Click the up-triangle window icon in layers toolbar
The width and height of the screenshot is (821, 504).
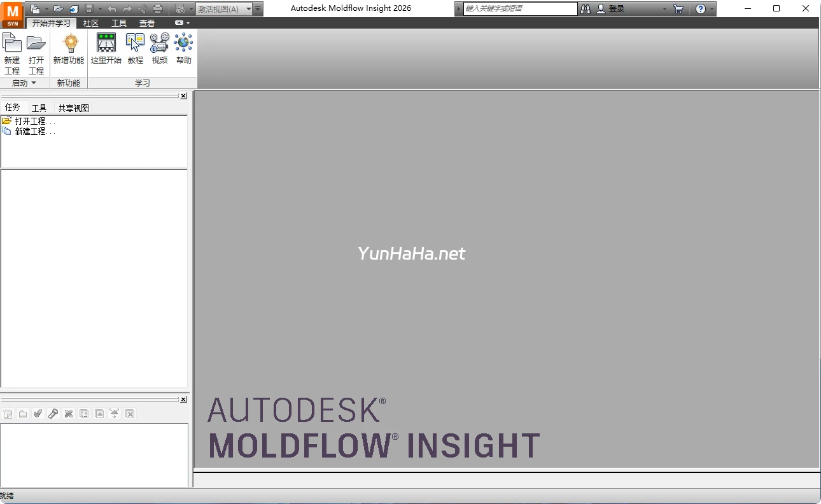pyautogui.click(x=99, y=414)
